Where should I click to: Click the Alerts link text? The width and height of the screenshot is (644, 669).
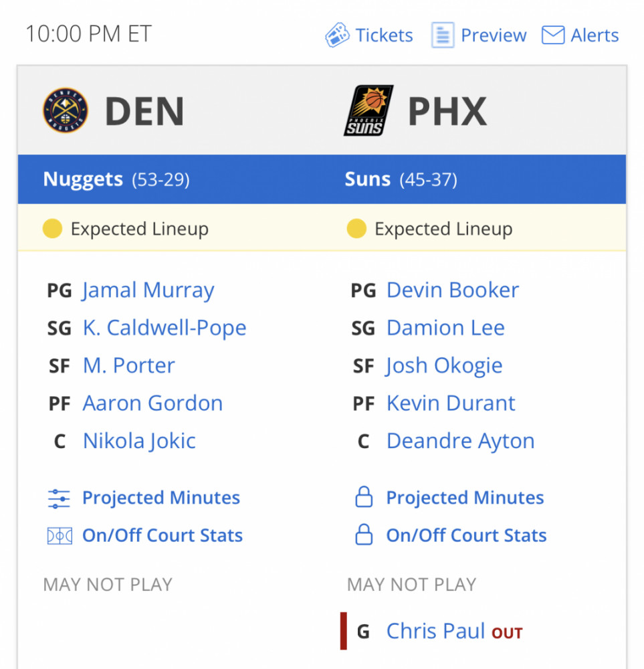(595, 35)
